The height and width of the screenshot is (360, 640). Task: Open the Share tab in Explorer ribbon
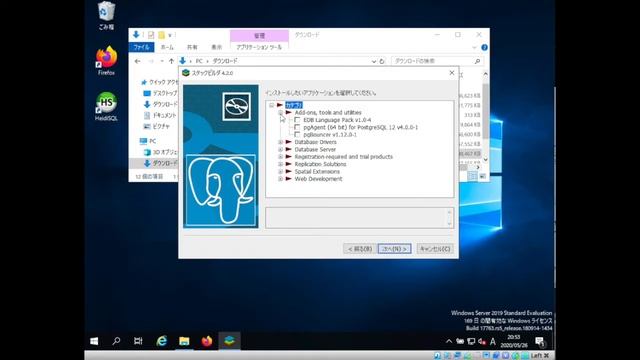192,47
